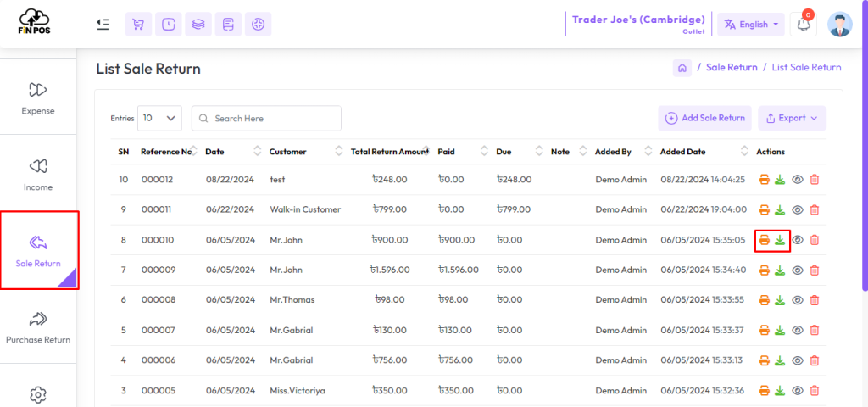This screenshot has width=868, height=407.
Task: Sort table by Date column
Action: click(258, 151)
